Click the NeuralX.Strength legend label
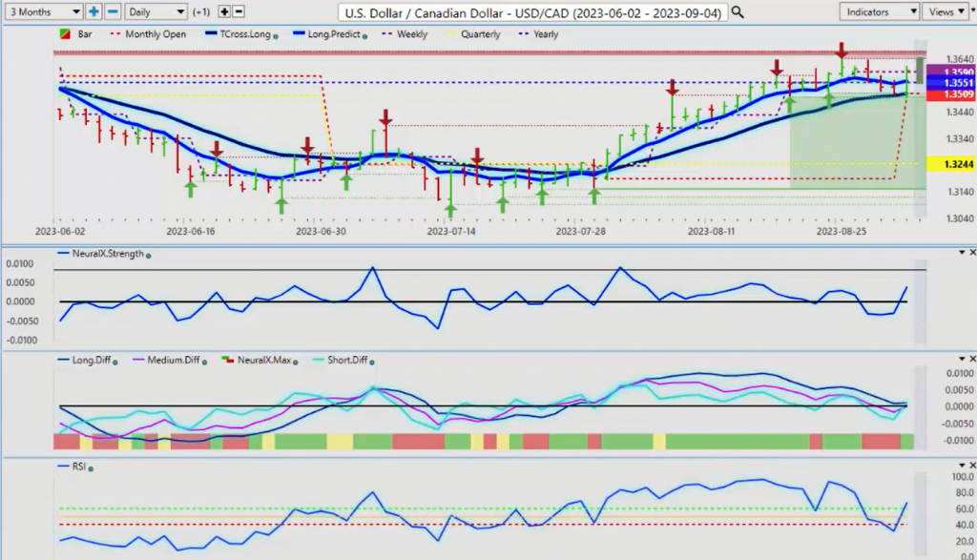The width and height of the screenshot is (977, 560). 108,254
